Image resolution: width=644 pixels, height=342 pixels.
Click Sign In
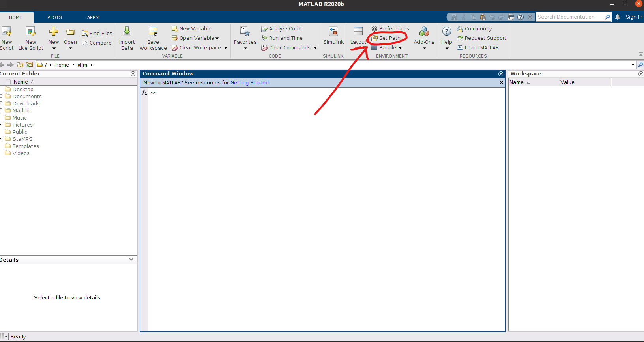(634, 17)
